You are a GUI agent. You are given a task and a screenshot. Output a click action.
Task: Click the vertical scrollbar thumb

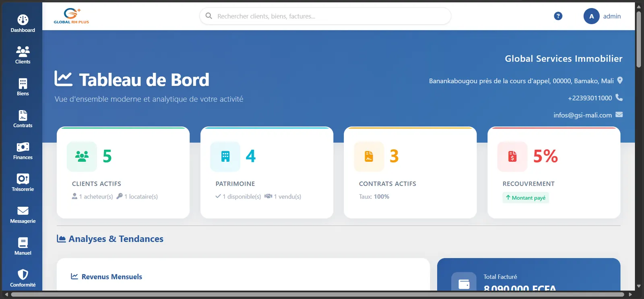click(x=639, y=39)
